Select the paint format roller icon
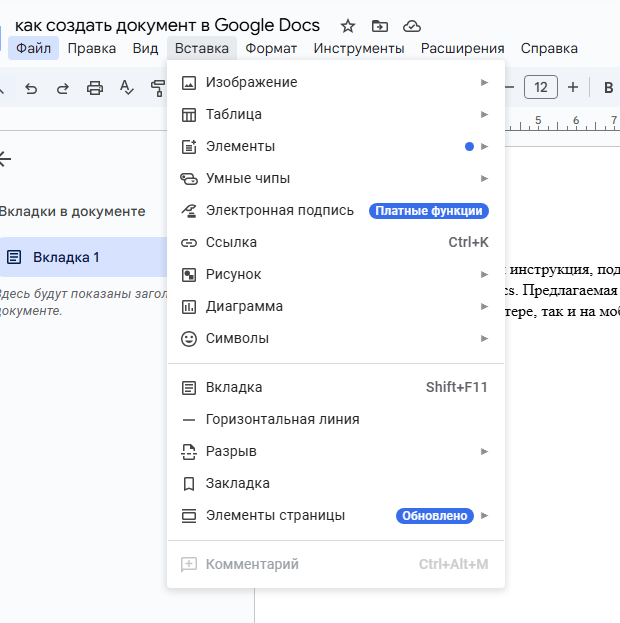The height and width of the screenshot is (623, 620). (x=158, y=88)
